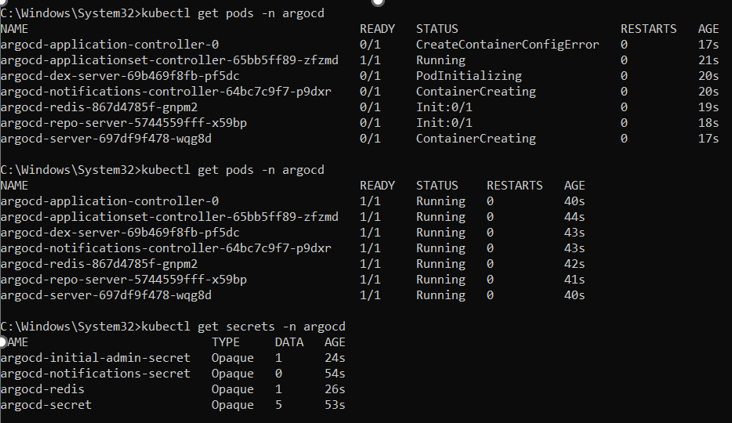Click the PodInitializing status text
The image size is (732, 423).
468,76
